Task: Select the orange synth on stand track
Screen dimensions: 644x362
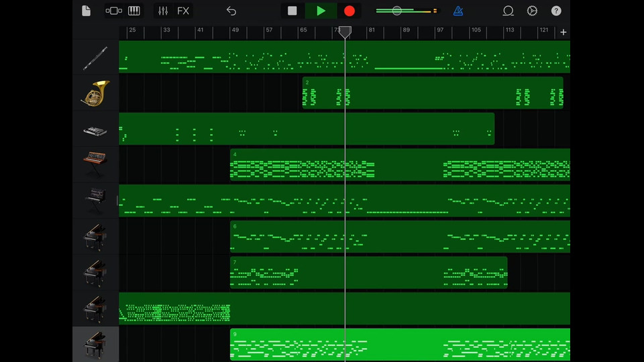Action: [96, 165]
